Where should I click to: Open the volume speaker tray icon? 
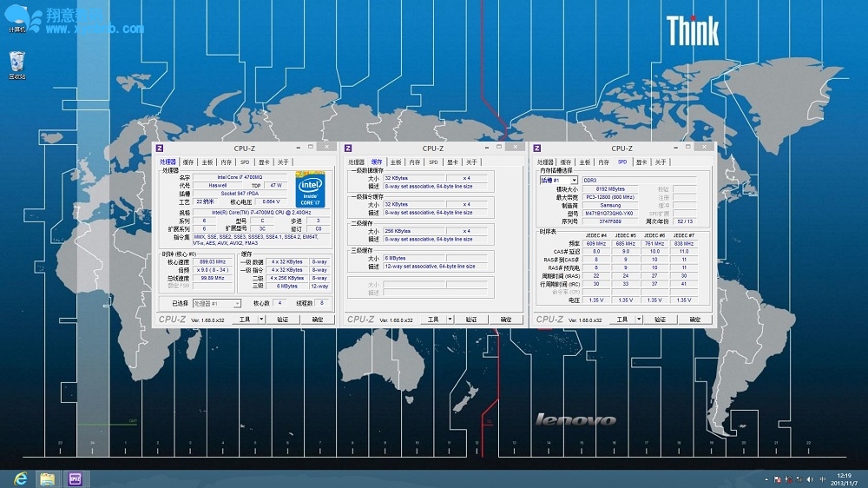pyautogui.click(x=811, y=479)
